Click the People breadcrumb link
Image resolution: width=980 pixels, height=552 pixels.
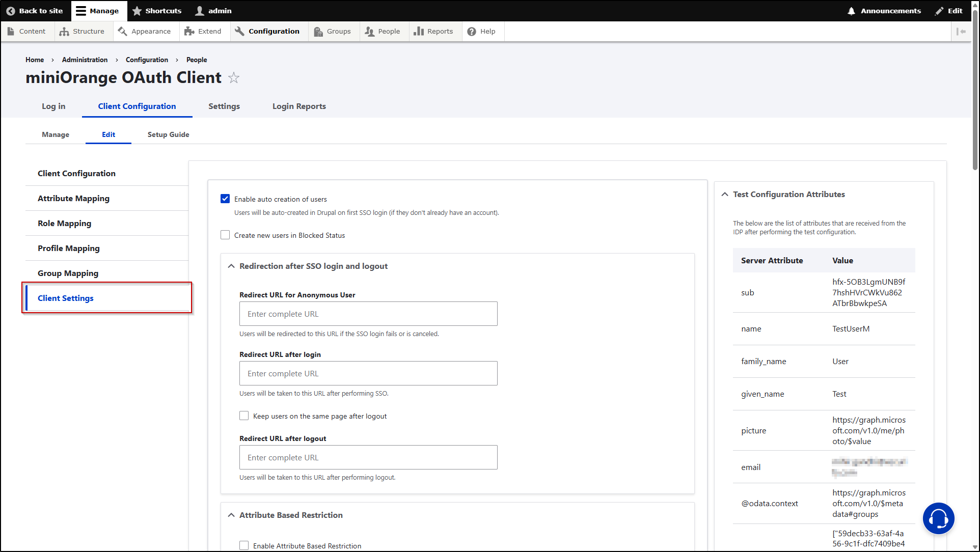197,60
